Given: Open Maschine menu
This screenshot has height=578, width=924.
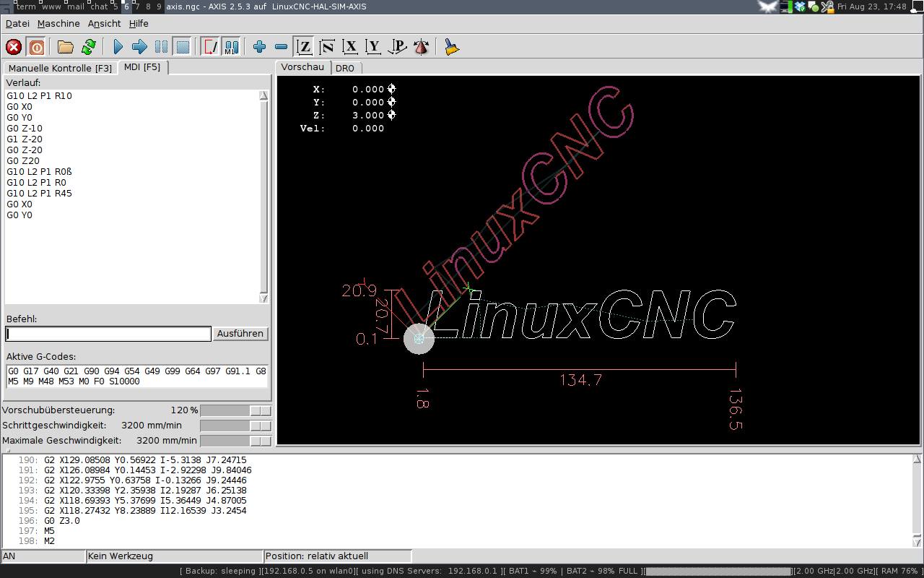Looking at the screenshot, I should click(x=59, y=23).
